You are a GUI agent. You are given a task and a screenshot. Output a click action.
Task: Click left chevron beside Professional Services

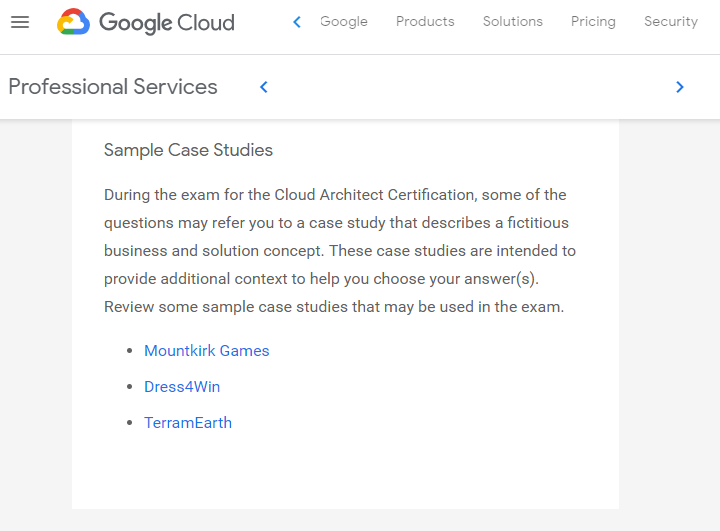pos(264,87)
